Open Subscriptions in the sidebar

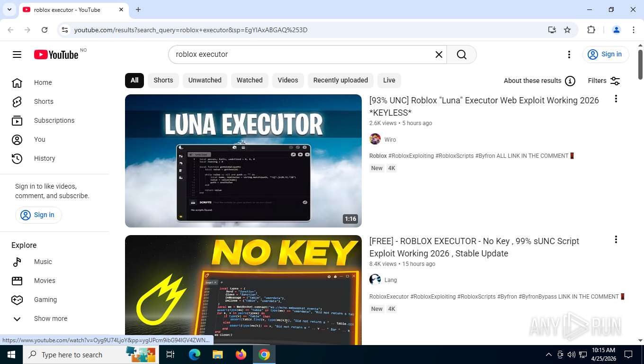click(x=54, y=120)
